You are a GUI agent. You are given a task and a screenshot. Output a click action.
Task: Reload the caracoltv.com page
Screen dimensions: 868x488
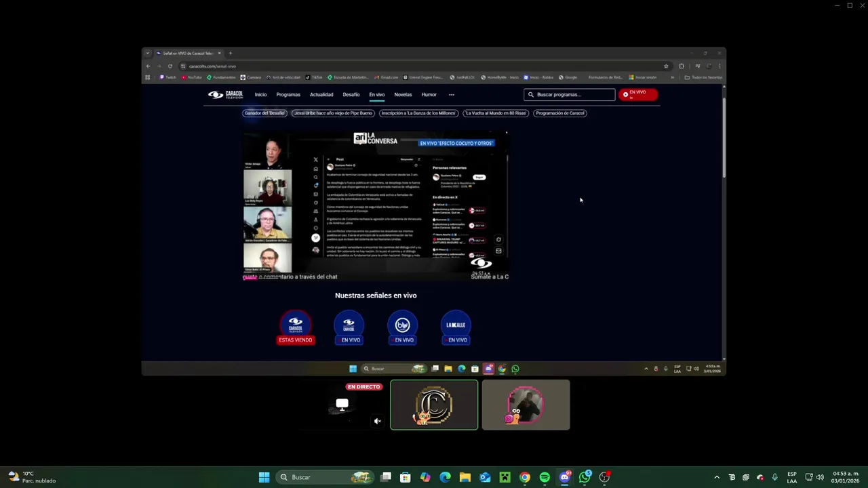[x=170, y=66]
